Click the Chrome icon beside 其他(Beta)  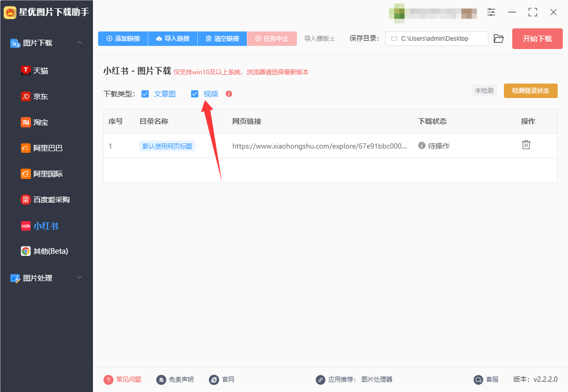pyautogui.click(x=25, y=251)
